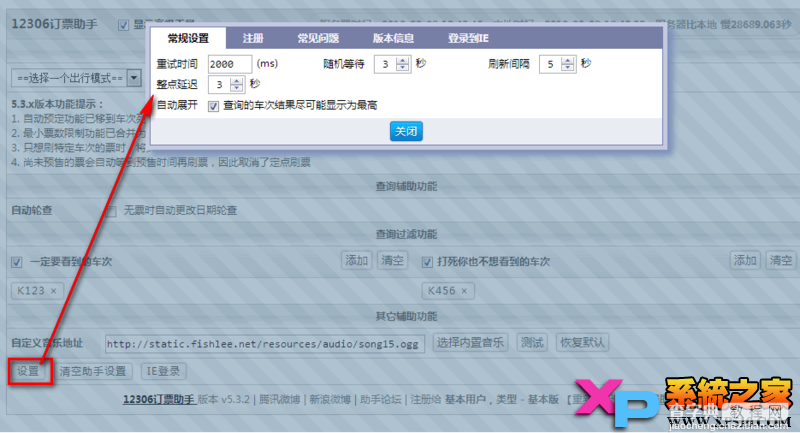
Task: Click 添加 for 打死你也不想看到的车次
Action: click(745, 261)
